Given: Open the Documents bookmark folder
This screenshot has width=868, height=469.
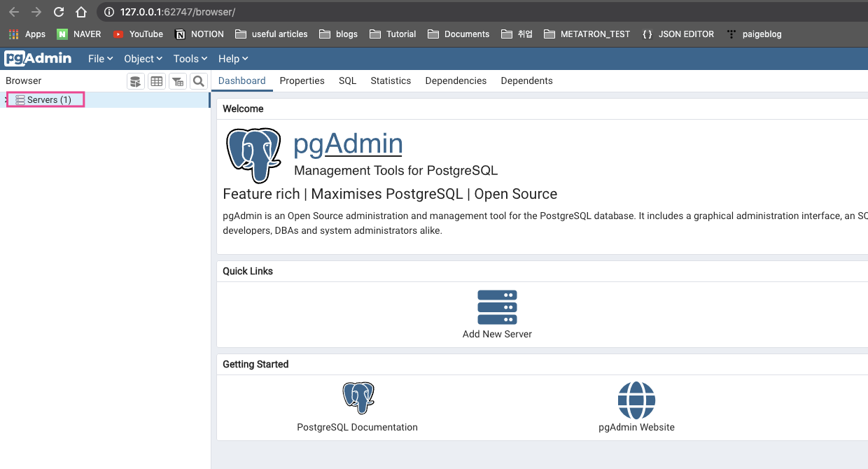Looking at the screenshot, I should [458, 34].
